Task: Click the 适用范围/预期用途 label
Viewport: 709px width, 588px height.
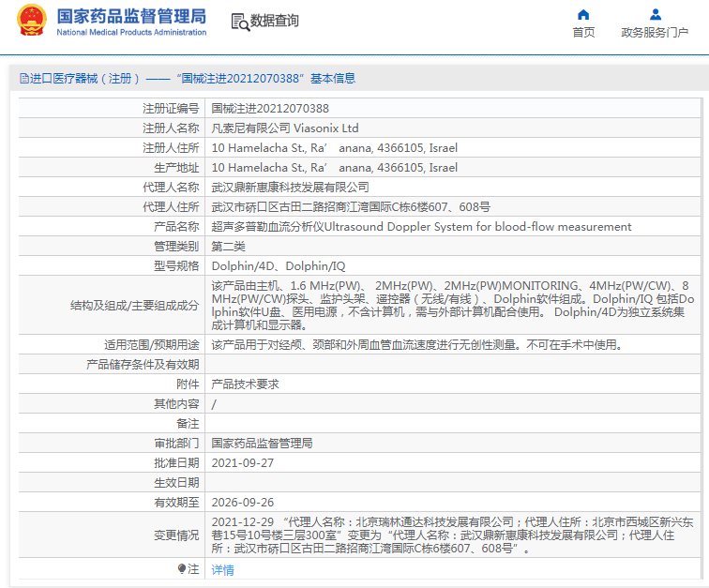Action: coord(152,345)
